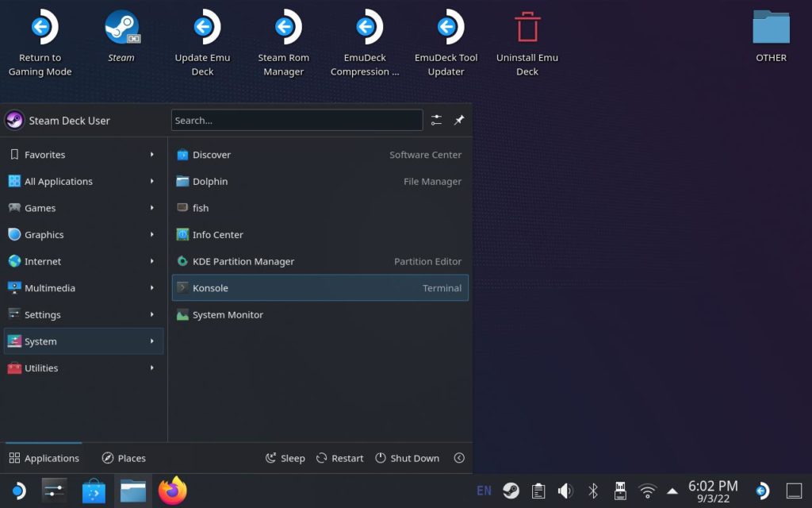This screenshot has height=508, width=812.
Task: Click the Sleep button
Action: coord(285,458)
